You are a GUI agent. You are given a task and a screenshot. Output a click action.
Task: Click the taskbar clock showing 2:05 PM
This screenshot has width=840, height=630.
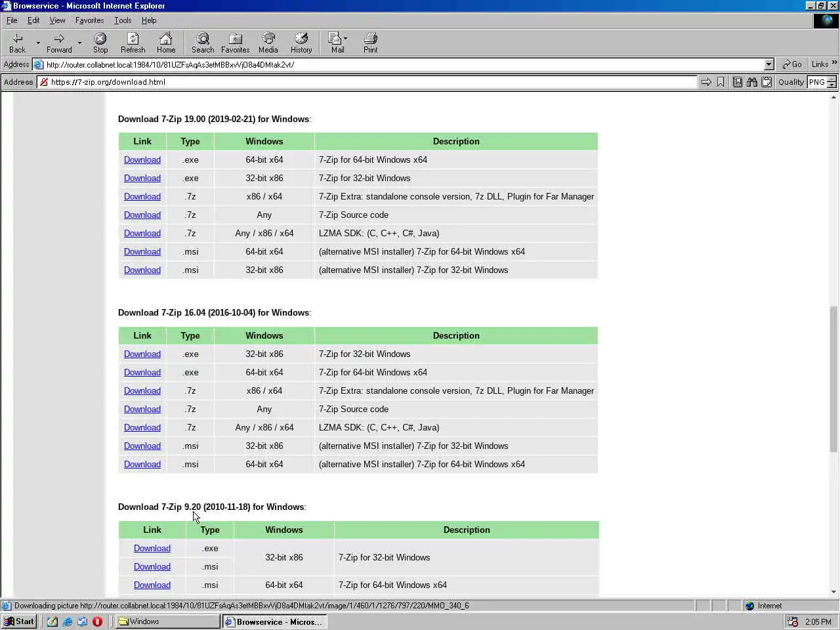pyautogui.click(x=818, y=621)
